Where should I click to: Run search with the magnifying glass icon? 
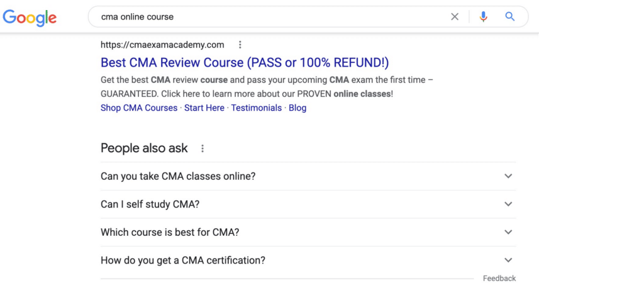[x=509, y=17]
